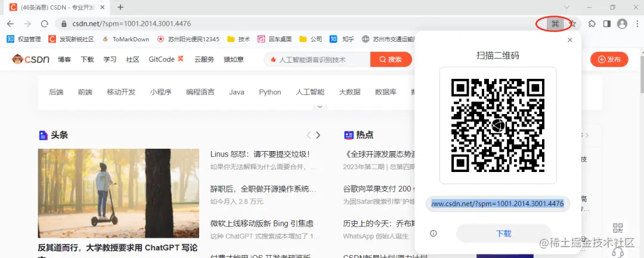The width and height of the screenshot is (644, 258).
Task: Click the 下载 button to download QR code
Action: point(503,234)
